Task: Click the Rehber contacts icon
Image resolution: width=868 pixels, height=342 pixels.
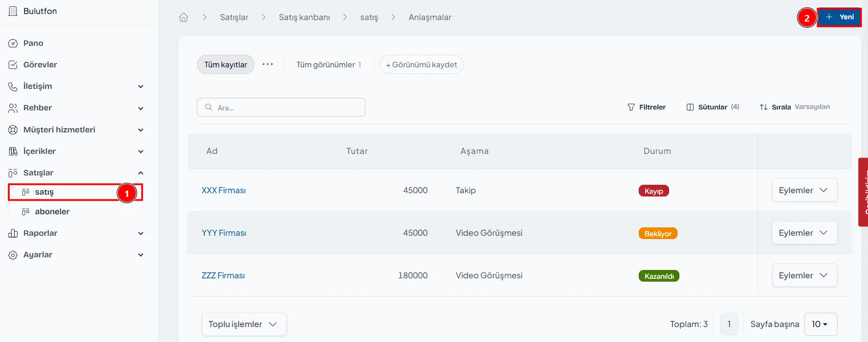Action: tap(13, 108)
